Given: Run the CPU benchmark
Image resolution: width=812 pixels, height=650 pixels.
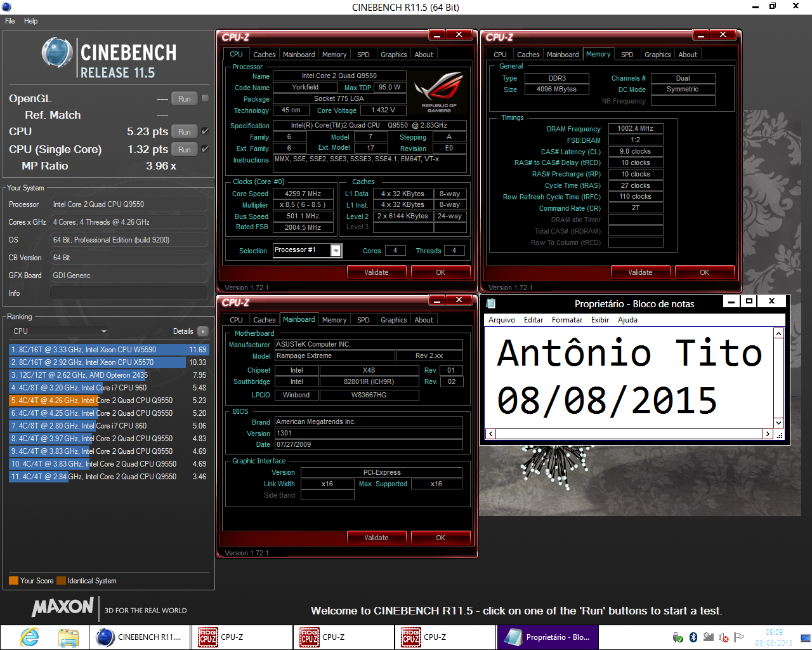Looking at the screenshot, I should [185, 131].
